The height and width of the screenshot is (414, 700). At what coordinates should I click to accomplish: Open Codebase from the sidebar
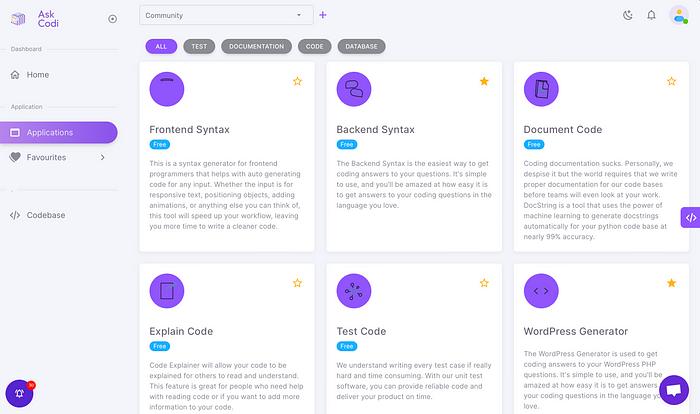point(46,215)
